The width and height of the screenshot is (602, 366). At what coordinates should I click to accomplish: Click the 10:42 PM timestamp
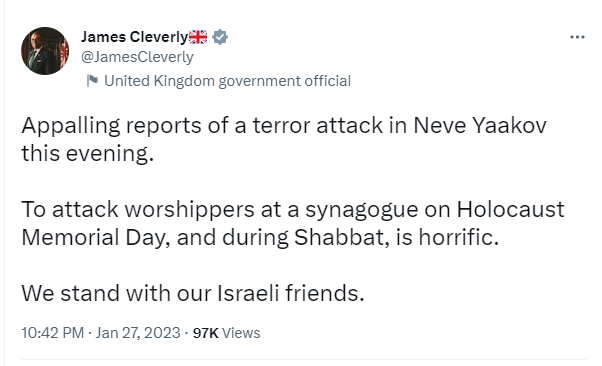53,333
